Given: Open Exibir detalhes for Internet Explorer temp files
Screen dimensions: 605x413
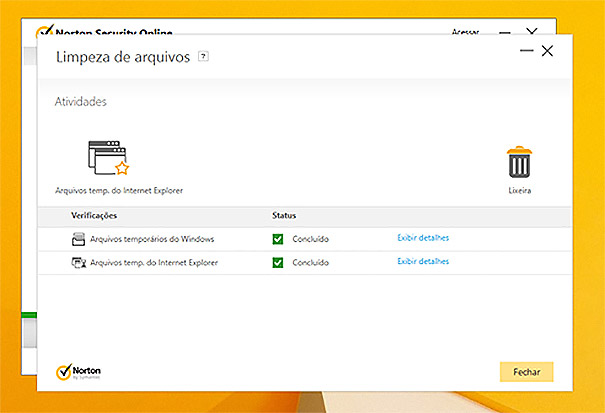Looking at the screenshot, I should point(423,261).
